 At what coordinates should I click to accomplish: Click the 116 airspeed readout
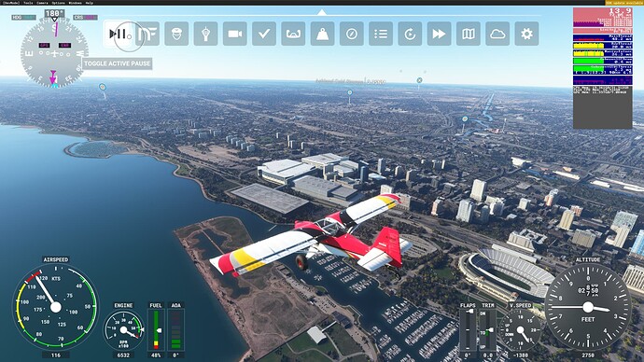pos(56,355)
